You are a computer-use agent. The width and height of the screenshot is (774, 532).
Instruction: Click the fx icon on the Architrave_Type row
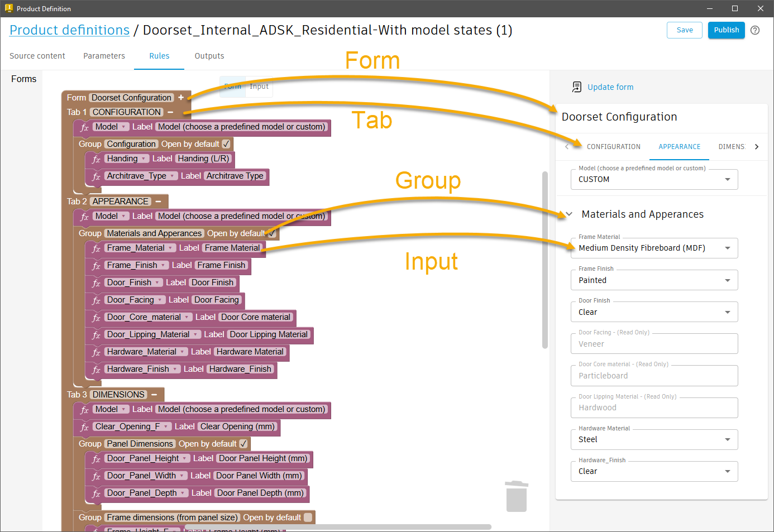96,176
